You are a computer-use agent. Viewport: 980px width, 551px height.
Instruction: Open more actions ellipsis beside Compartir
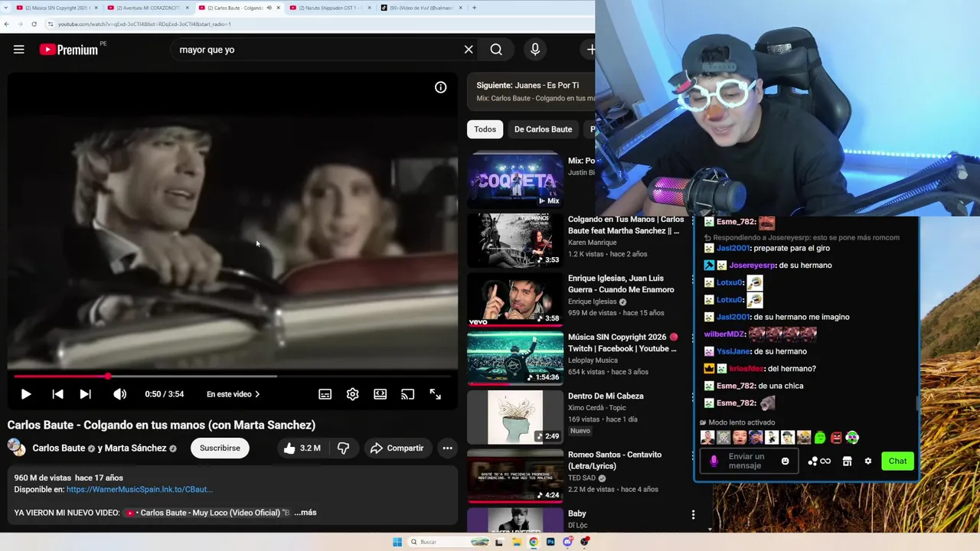tap(447, 448)
